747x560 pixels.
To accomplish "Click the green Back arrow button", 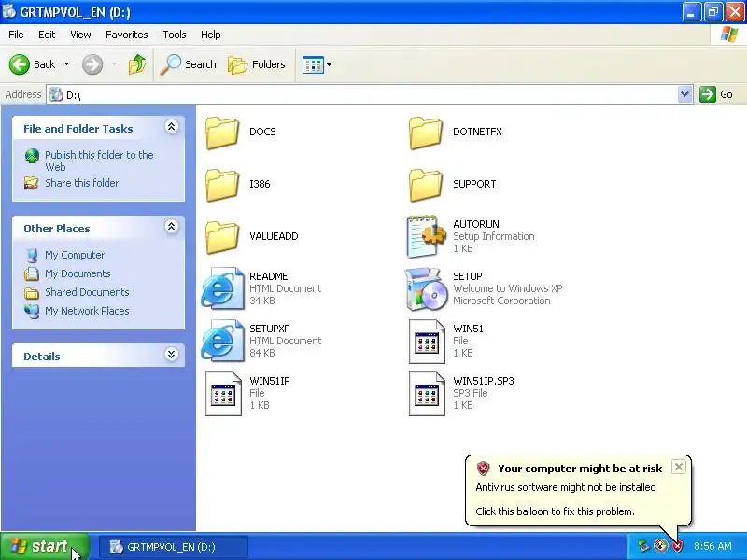I will [20, 64].
